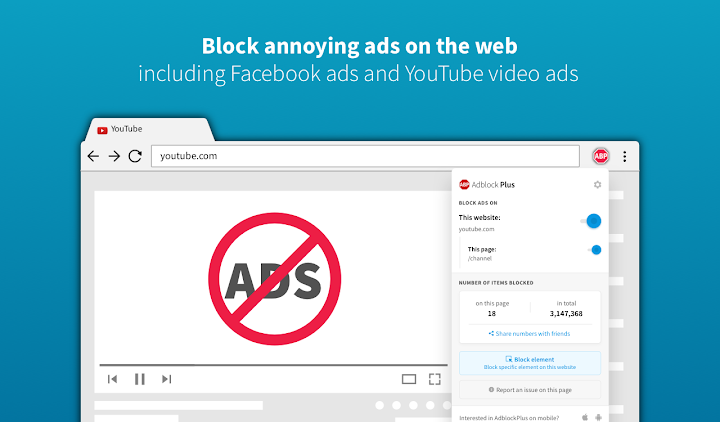Click the youtube.com text under This website
The width and height of the screenshot is (720, 422).
tap(476, 229)
